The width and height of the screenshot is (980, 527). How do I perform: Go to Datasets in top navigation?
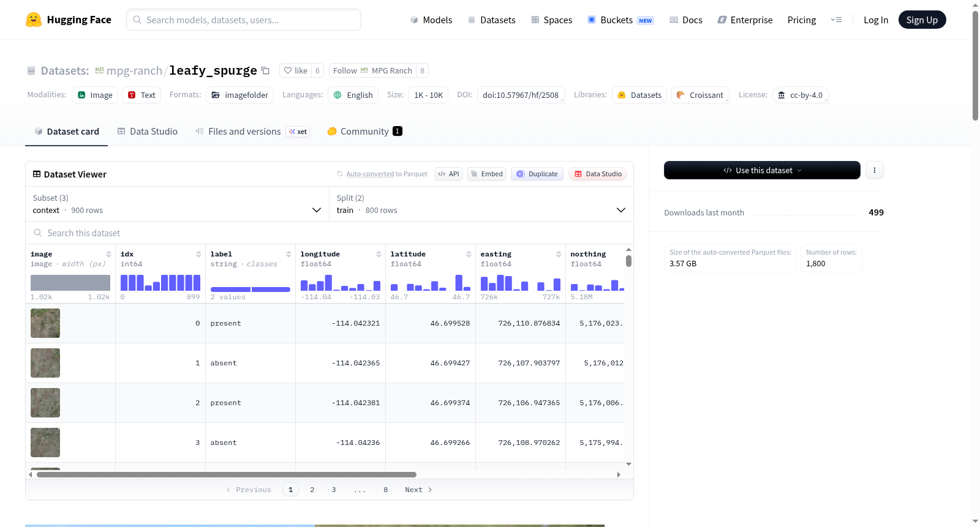click(491, 20)
